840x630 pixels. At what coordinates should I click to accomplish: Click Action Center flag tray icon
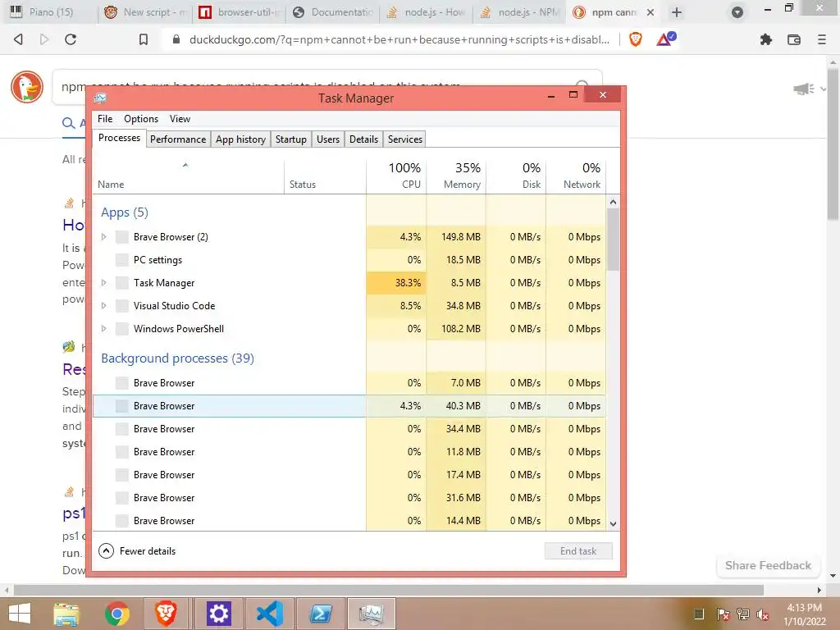click(x=723, y=614)
